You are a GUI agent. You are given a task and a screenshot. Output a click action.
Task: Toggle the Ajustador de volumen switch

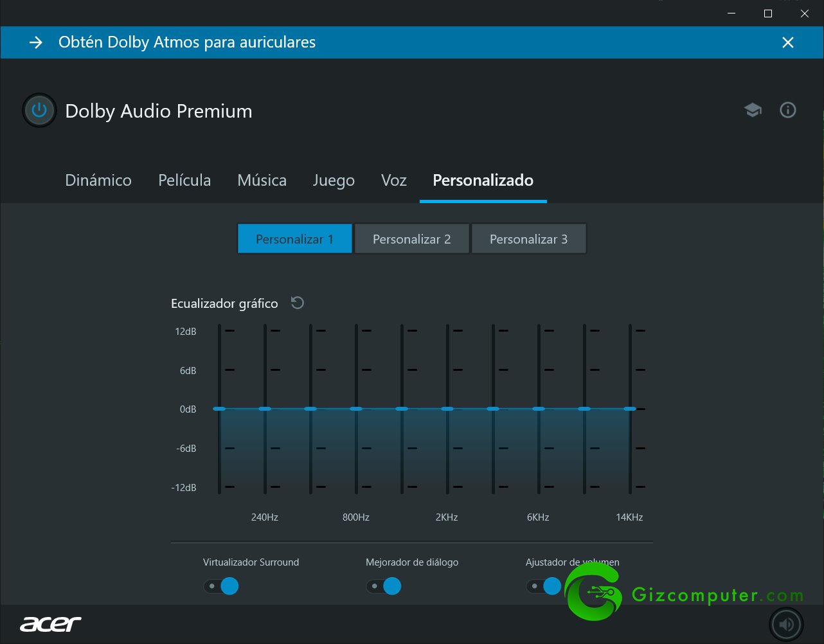point(544,586)
